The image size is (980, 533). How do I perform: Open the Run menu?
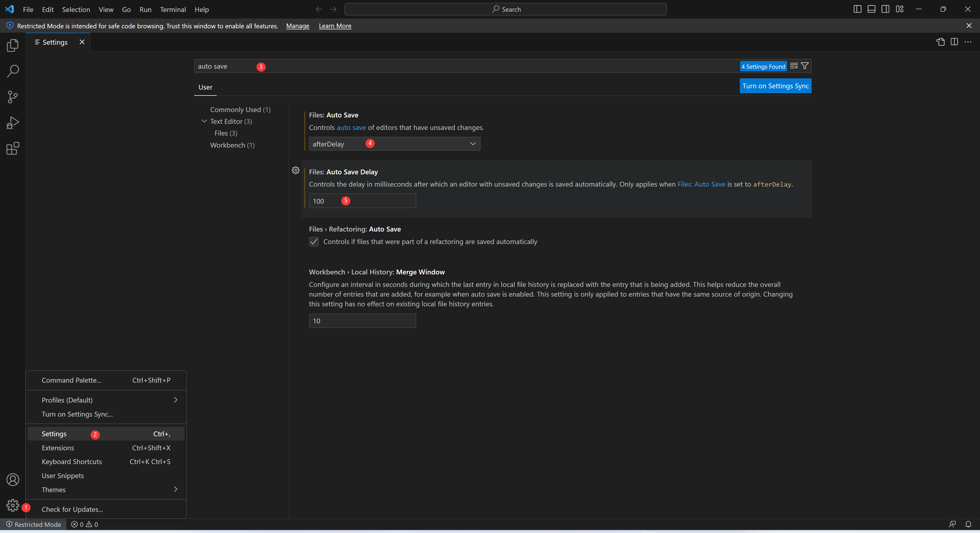pos(145,9)
